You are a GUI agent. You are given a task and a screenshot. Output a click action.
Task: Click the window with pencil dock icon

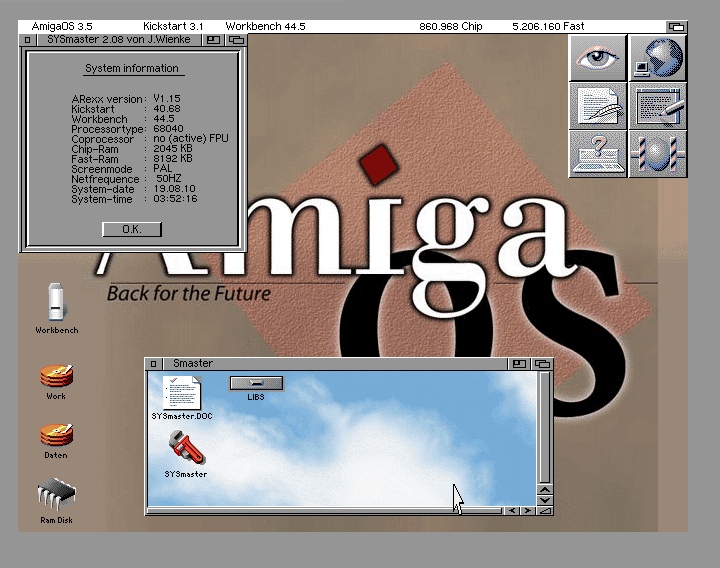click(x=658, y=106)
